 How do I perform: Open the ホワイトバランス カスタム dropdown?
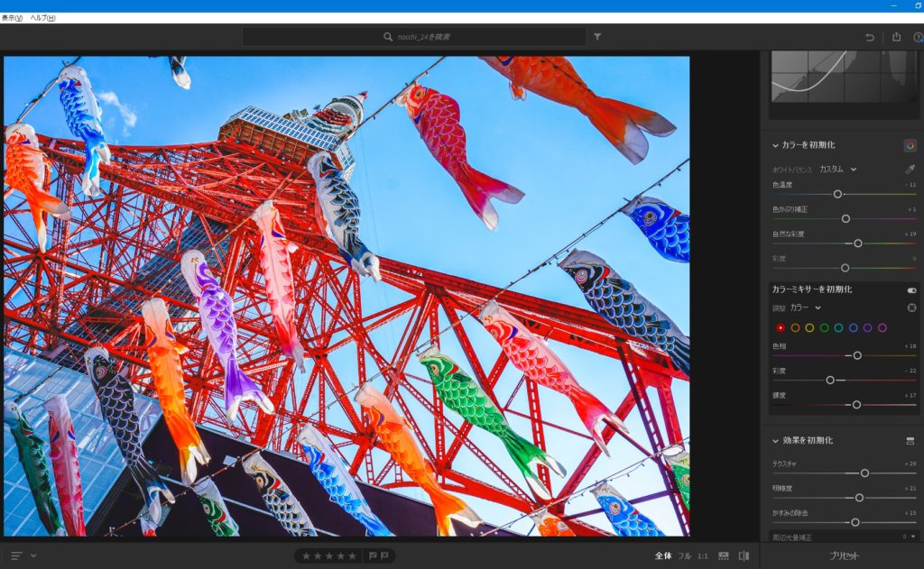[838, 169]
